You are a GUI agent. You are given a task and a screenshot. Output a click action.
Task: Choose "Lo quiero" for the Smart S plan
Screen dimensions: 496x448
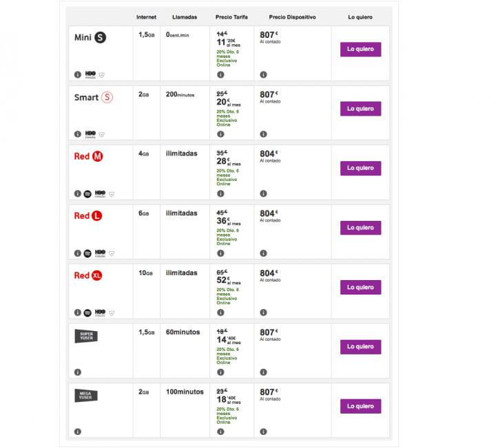360,109
